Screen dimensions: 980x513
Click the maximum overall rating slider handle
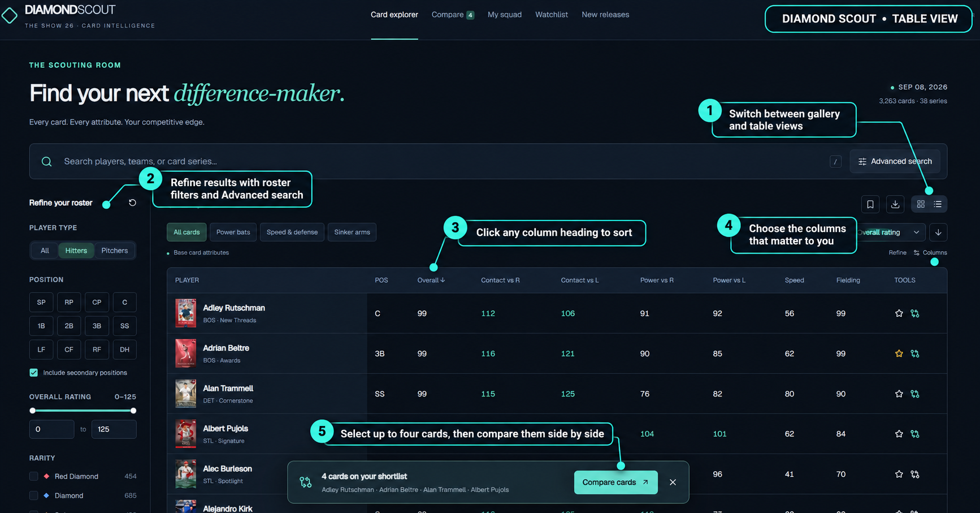pos(133,411)
